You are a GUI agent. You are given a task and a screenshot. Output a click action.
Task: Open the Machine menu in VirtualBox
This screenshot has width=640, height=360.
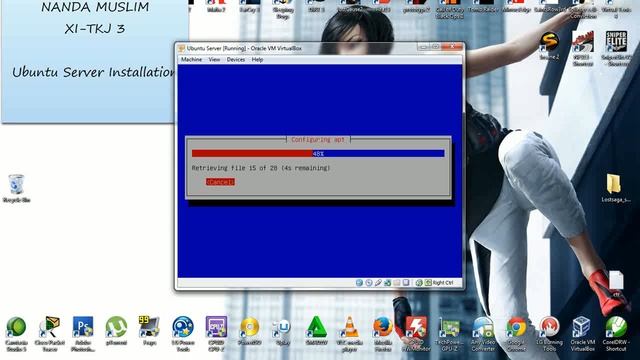[x=191, y=60]
